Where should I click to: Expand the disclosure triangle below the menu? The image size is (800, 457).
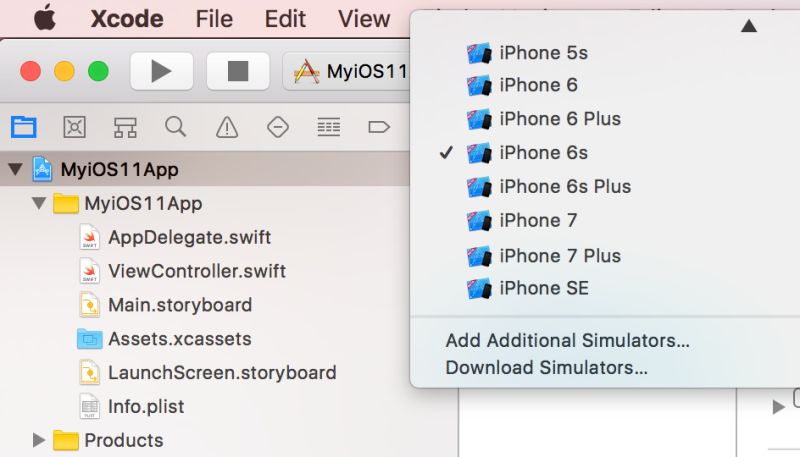(778, 407)
